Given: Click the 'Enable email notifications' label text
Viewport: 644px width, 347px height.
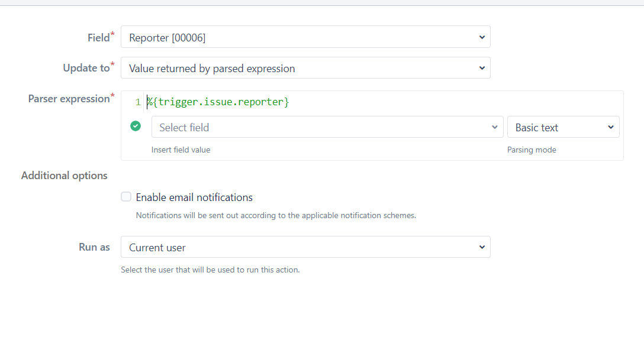Looking at the screenshot, I should pyautogui.click(x=194, y=197).
